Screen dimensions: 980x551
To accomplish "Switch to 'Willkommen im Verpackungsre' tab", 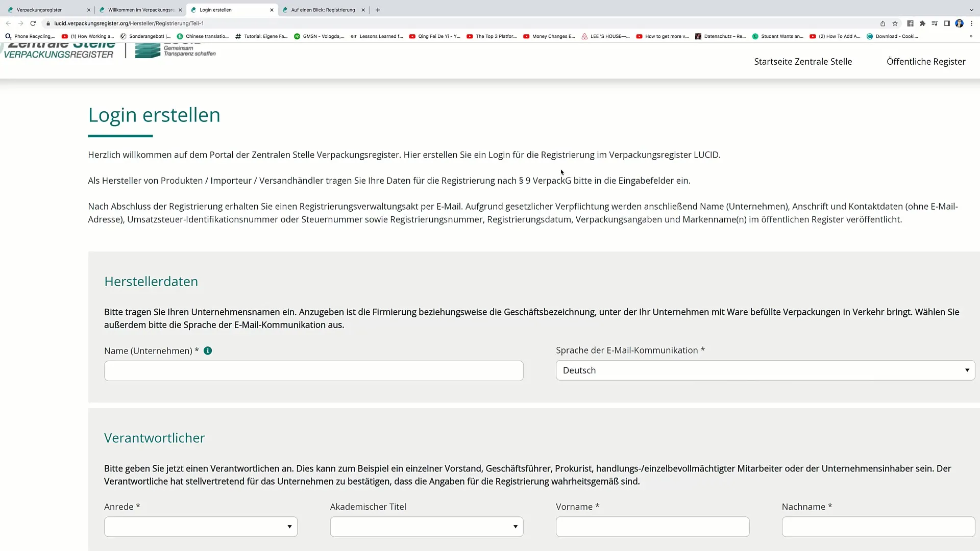I will tap(141, 10).
